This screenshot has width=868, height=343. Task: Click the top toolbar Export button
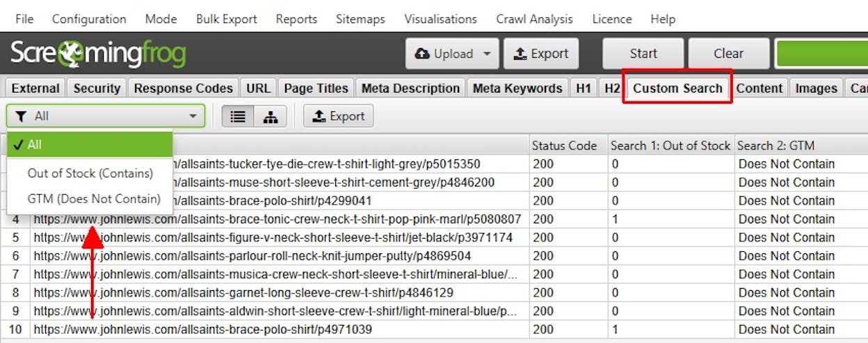click(542, 54)
